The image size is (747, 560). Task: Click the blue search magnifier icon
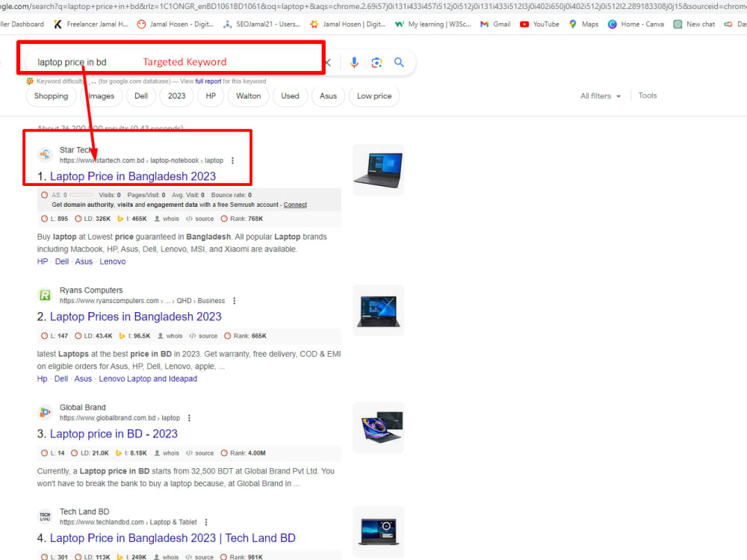pos(399,63)
